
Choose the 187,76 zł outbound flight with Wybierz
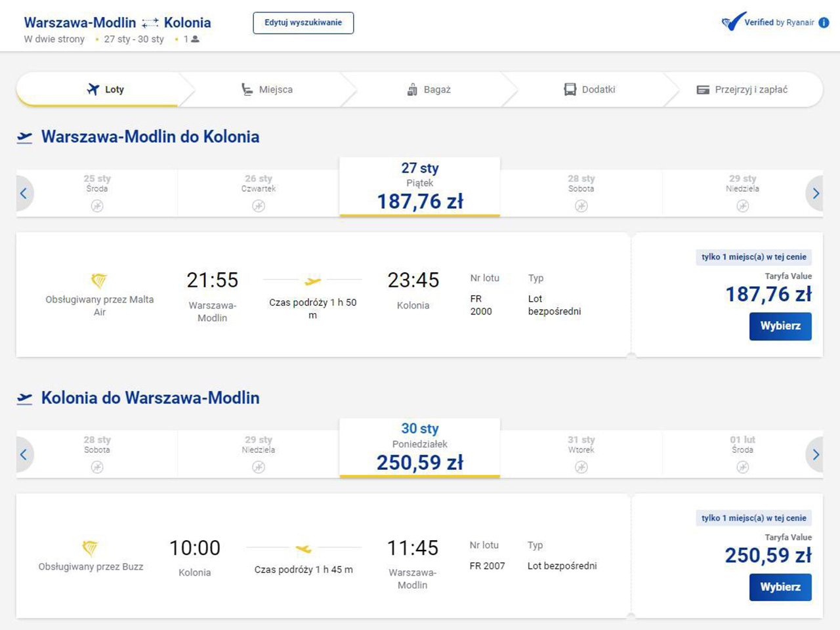click(780, 326)
